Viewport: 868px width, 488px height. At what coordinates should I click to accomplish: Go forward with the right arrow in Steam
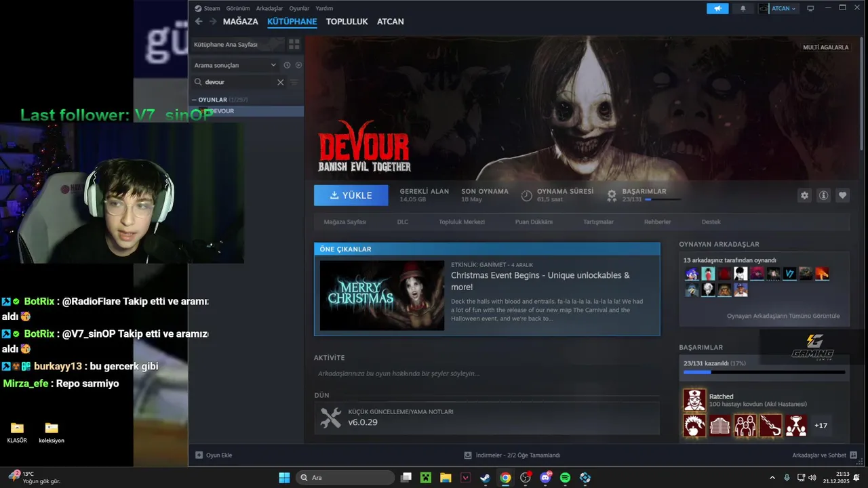(213, 22)
